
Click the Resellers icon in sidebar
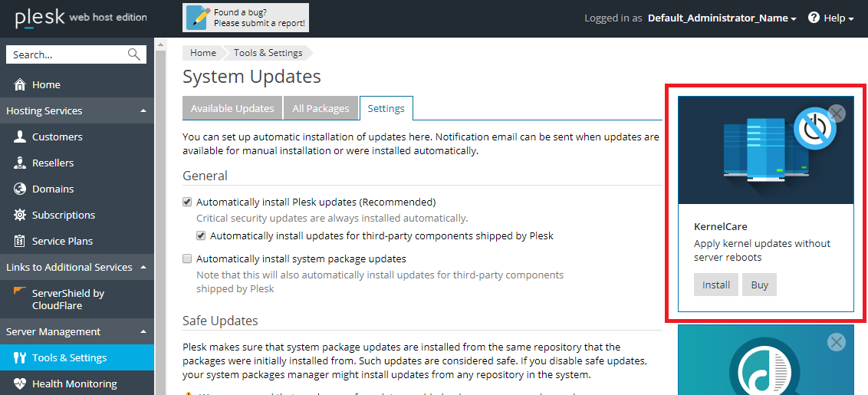point(20,163)
